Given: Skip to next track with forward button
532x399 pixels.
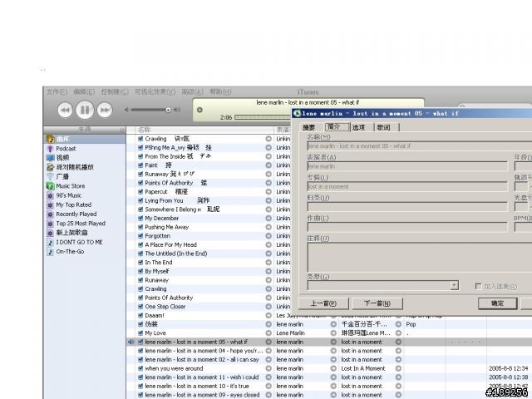Looking at the screenshot, I should [105, 110].
